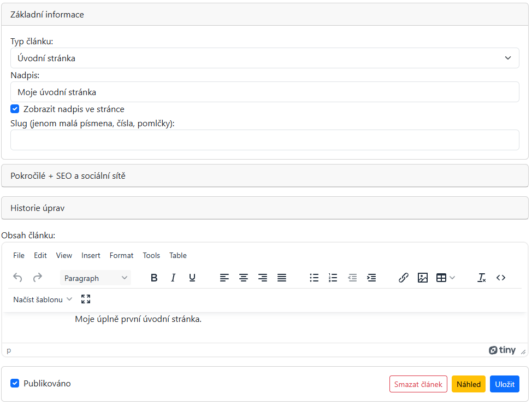Insert a link with chain icon

pos(404,278)
